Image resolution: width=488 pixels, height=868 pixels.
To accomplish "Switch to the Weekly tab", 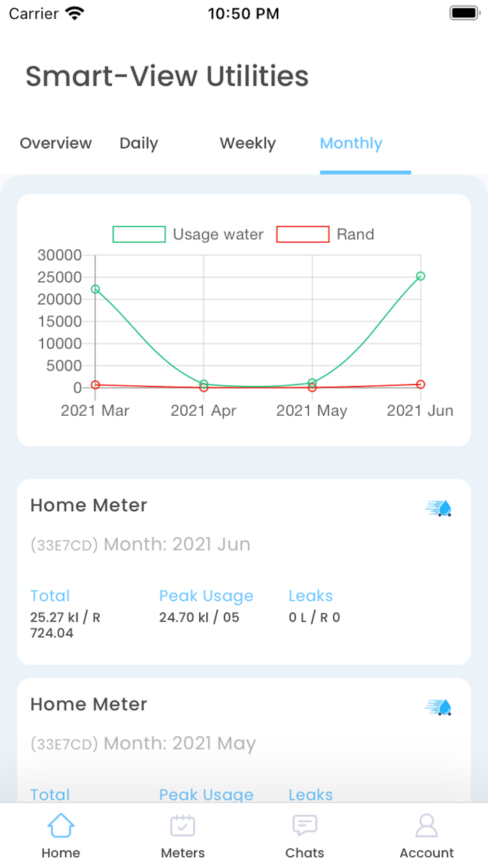I will tap(247, 143).
